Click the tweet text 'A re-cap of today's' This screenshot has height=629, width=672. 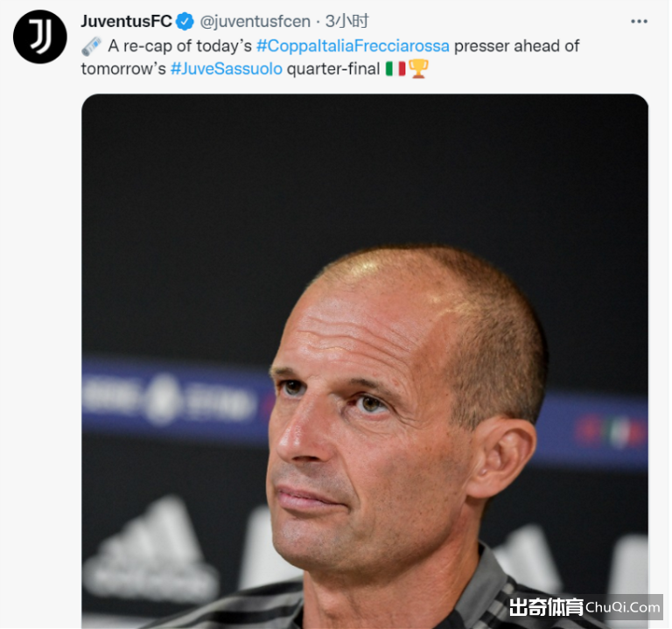coord(179,45)
